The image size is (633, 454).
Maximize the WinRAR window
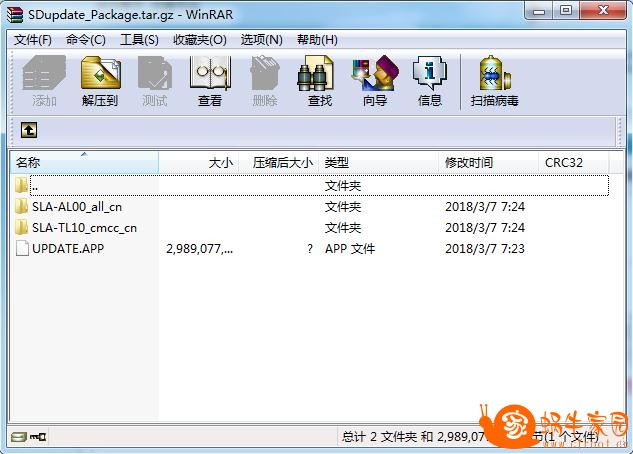click(x=566, y=11)
